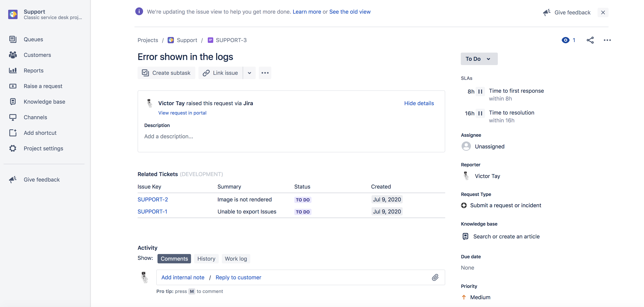The image size is (644, 307).
Task: Open SUPPORT-2 related ticket link
Action: [152, 199]
